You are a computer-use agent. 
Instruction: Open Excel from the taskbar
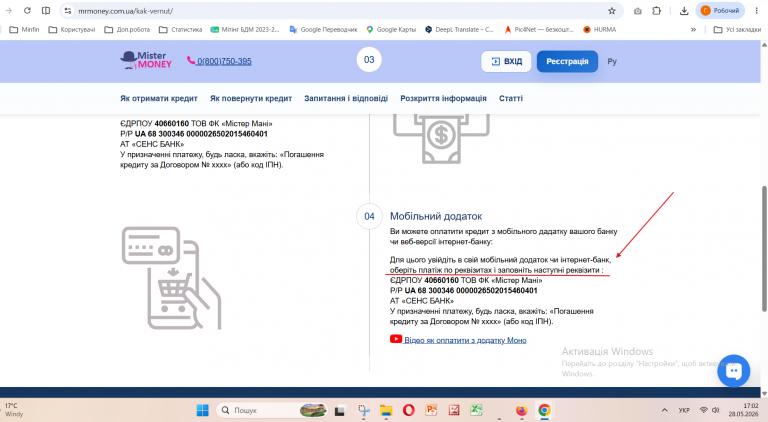pyautogui.click(x=476, y=410)
